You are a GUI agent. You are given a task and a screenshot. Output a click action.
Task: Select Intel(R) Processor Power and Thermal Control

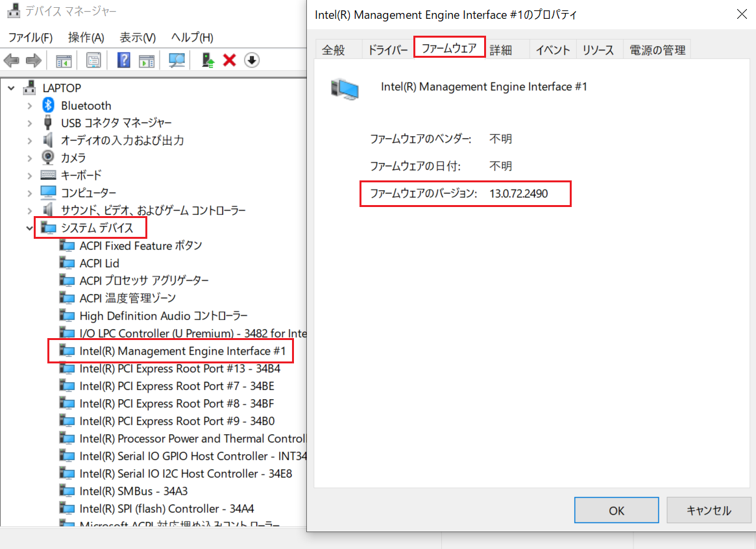tap(193, 438)
